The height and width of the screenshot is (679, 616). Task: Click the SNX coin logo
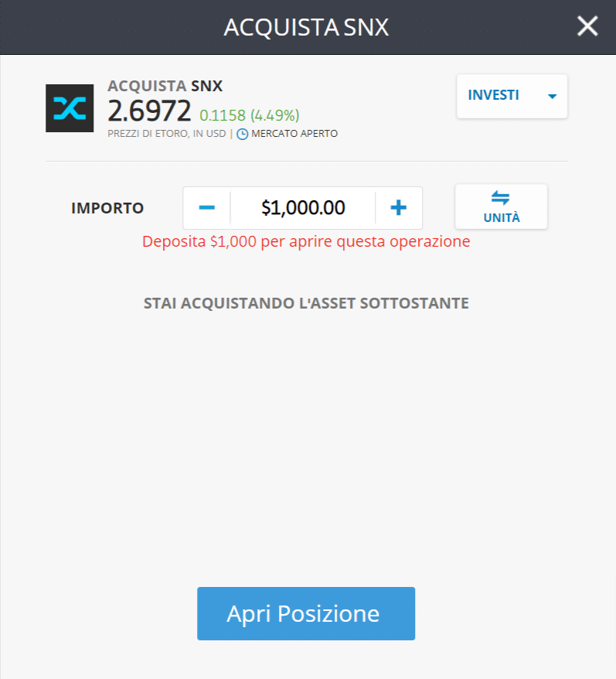tap(70, 108)
